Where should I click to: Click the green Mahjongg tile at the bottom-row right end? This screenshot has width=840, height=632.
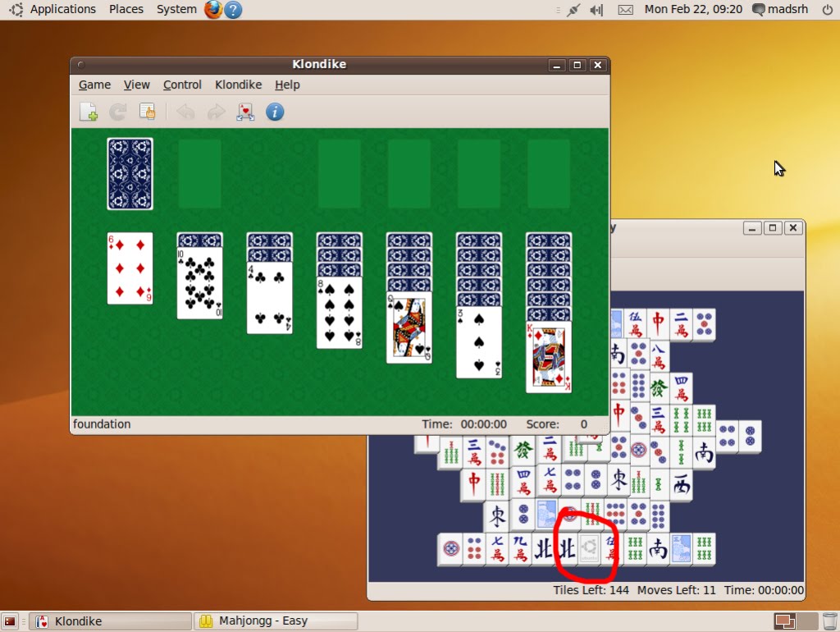[703, 549]
